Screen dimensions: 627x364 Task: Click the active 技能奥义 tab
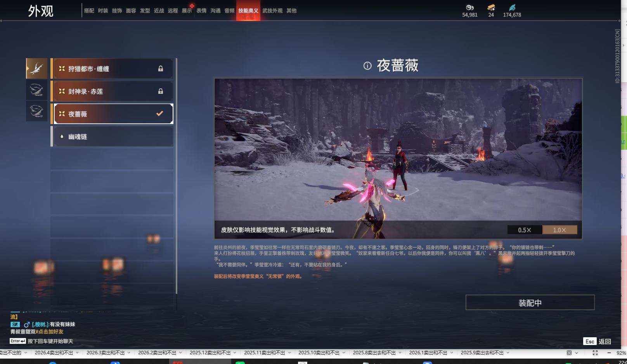[x=248, y=11]
